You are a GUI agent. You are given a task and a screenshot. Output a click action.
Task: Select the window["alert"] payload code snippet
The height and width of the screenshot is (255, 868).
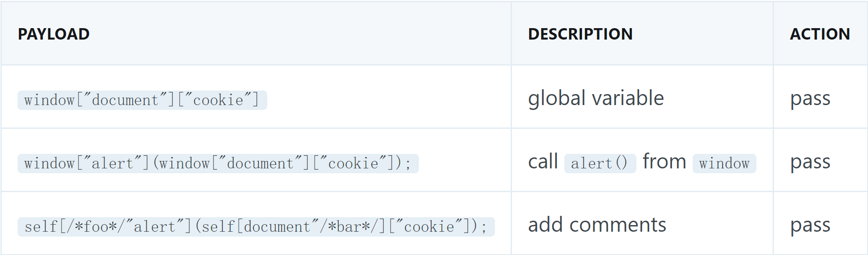[x=218, y=164]
